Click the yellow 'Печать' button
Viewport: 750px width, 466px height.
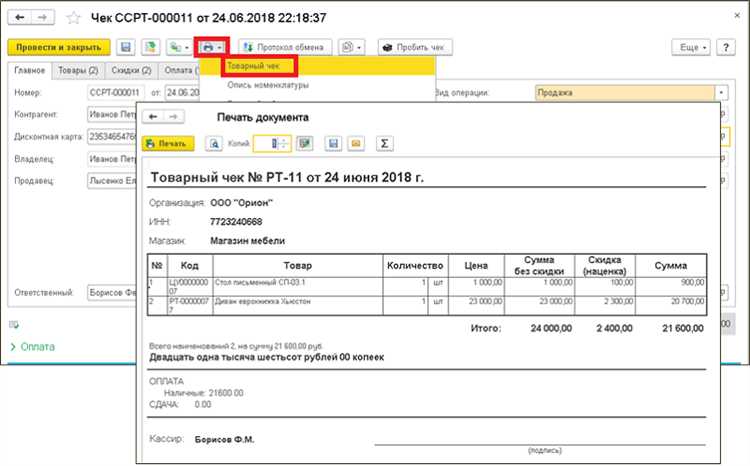(168, 144)
